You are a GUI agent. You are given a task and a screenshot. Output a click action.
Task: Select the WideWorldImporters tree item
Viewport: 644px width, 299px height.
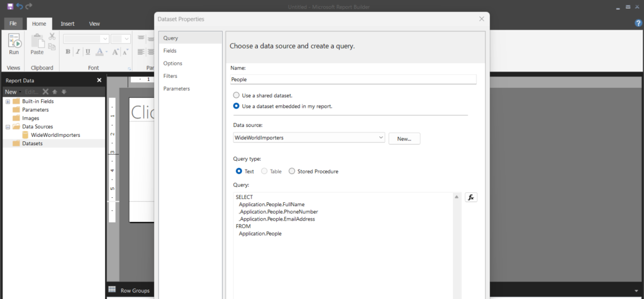[x=52, y=135]
